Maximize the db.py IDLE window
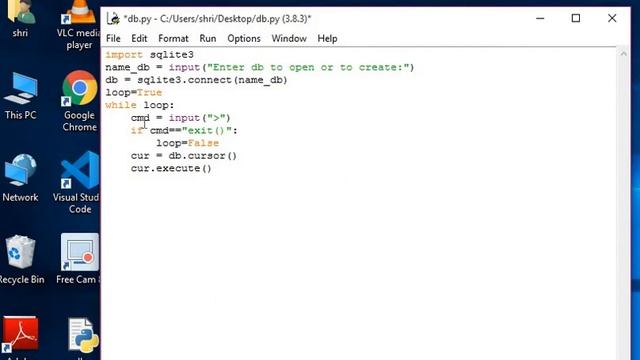Viewport: 640px width, 360px height. tap(576, 18)
